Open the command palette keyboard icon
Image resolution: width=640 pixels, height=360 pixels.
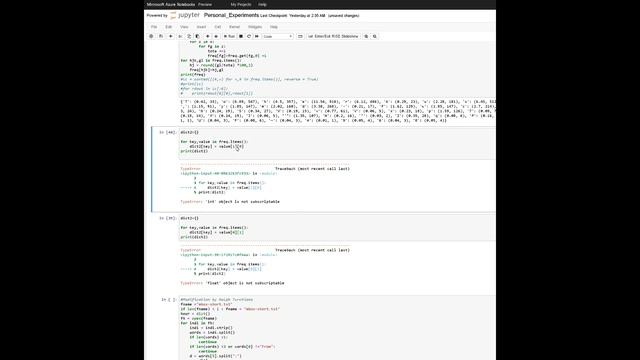(x=300, y=36)
